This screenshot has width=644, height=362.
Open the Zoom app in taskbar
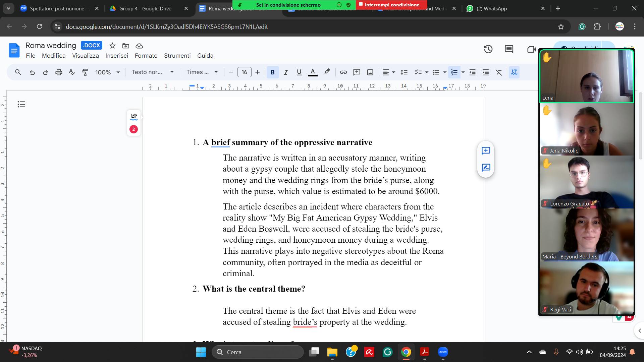click(443, 352)
